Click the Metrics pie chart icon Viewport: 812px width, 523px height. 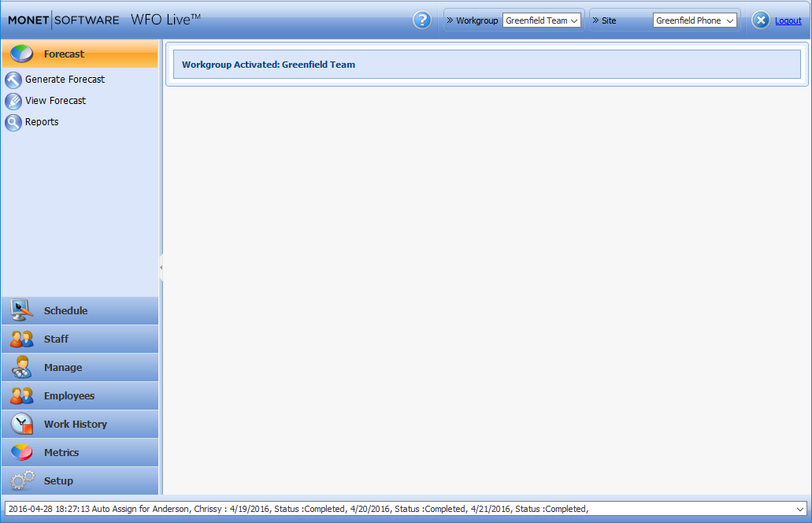click(x=21, y=452)
